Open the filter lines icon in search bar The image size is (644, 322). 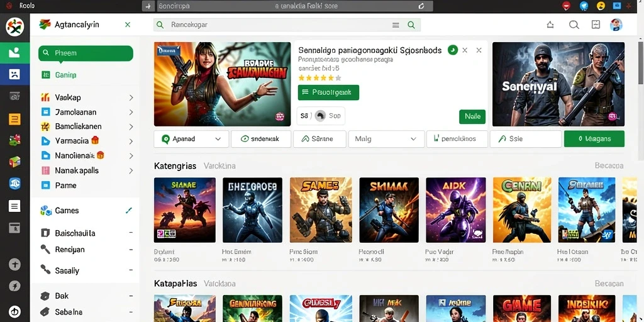[x=396, y=25]
